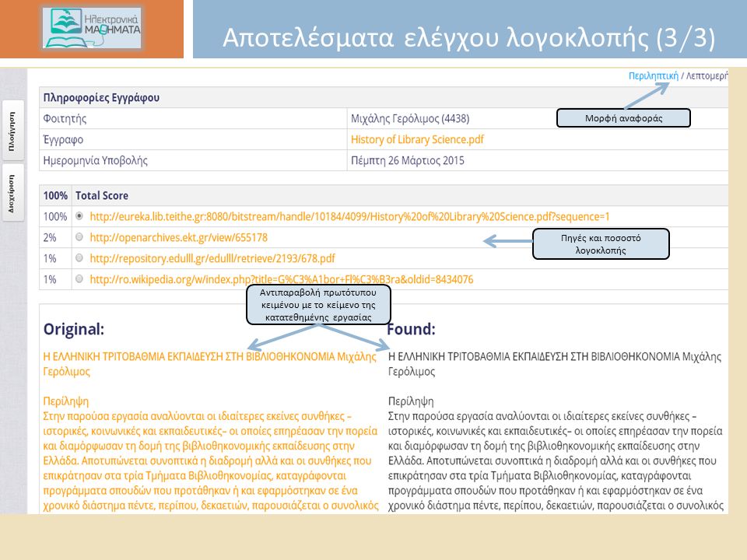Click submission date Πέμπτη 26 Μάρτιος 2015
The height and width of the screenshot is (560, 747).
[x=407, y=160]
